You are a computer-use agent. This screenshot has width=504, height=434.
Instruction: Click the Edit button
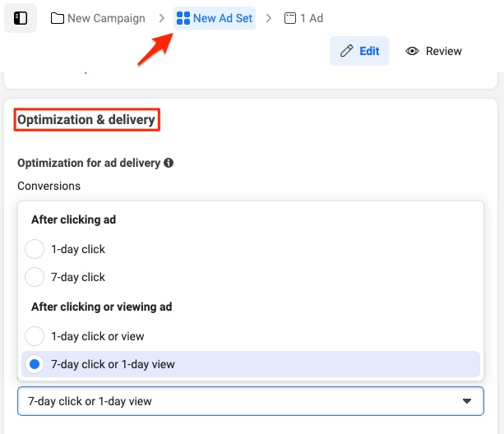coord(359,51)
